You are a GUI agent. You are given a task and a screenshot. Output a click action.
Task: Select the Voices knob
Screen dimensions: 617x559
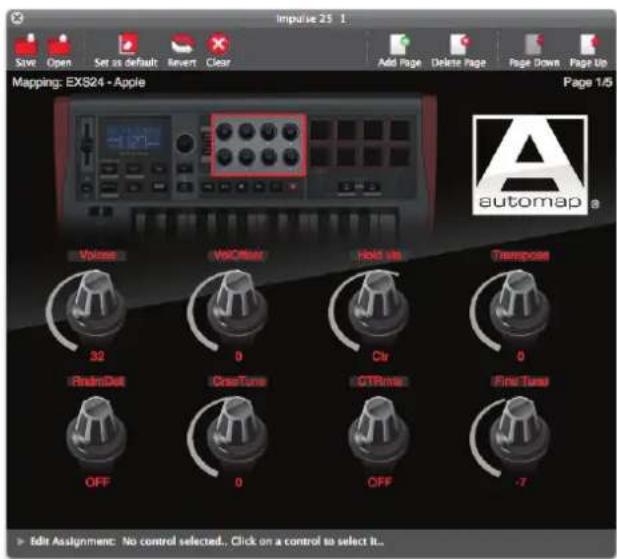coord(96,305)
